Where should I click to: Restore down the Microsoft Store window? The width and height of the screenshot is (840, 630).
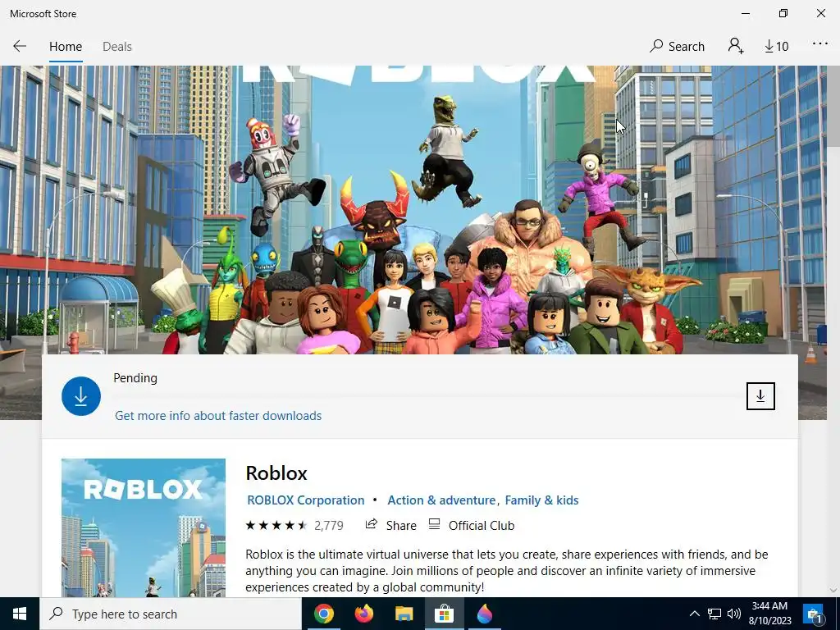click(783, 13)
